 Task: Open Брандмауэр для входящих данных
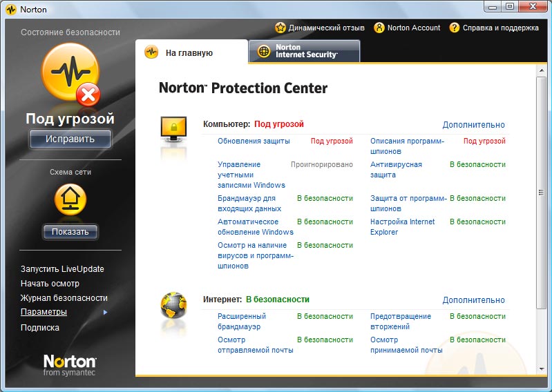click(249, 204)
